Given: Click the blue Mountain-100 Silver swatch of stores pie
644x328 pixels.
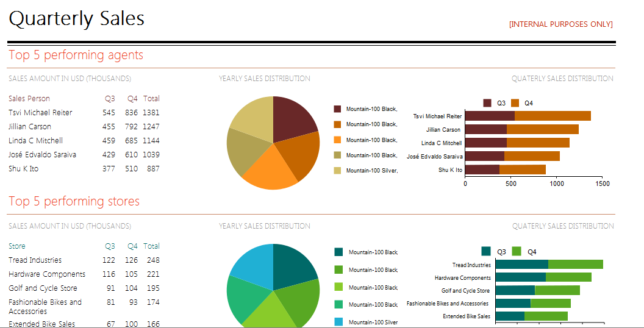Looking at the screenshot, I should tap(338, 322).
